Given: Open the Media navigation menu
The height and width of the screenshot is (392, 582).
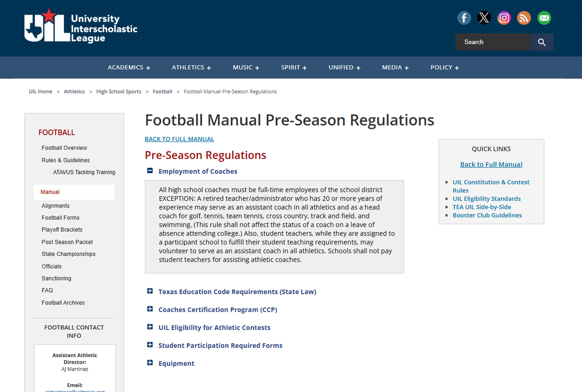Looking at the screenshot, I should (395, 67).
